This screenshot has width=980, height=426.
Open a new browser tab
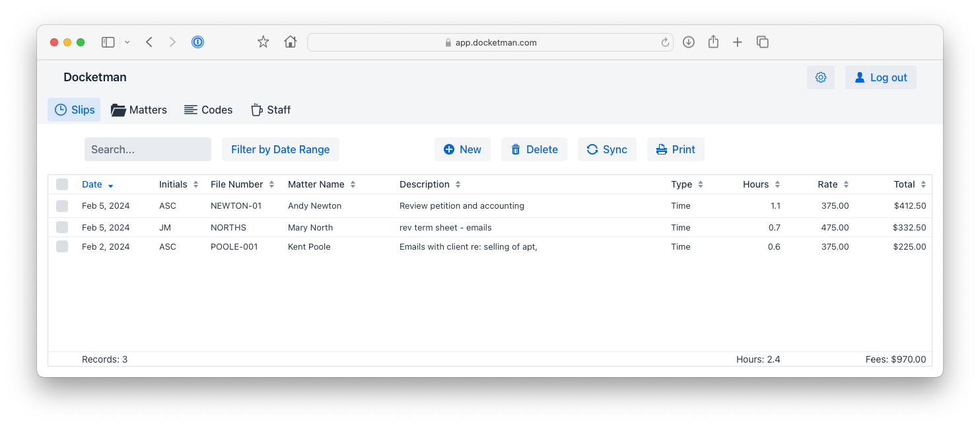pyautogui.click(x=738, y=42)
